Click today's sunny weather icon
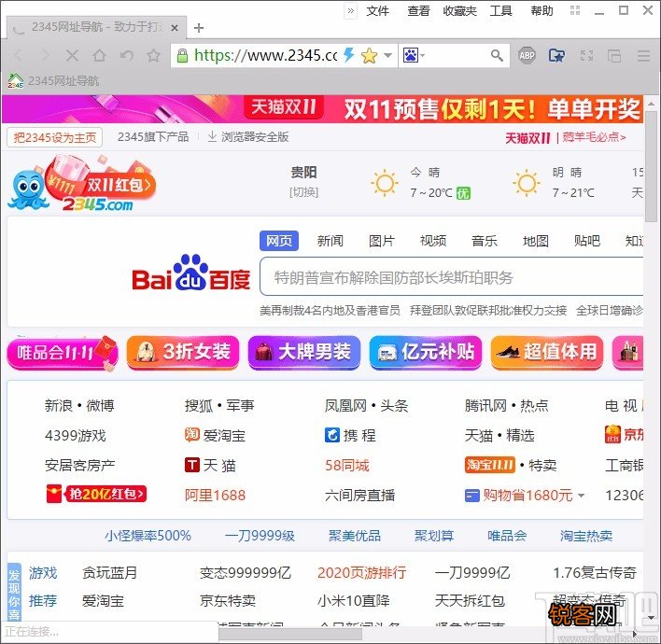The height and width of the screenshot is (644, 661). (x=385, y=183)
